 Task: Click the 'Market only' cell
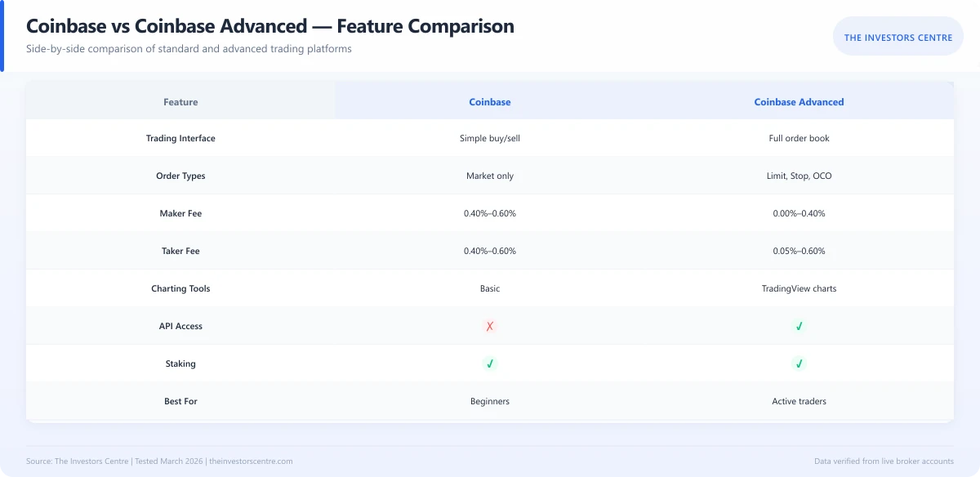point(490,176)
